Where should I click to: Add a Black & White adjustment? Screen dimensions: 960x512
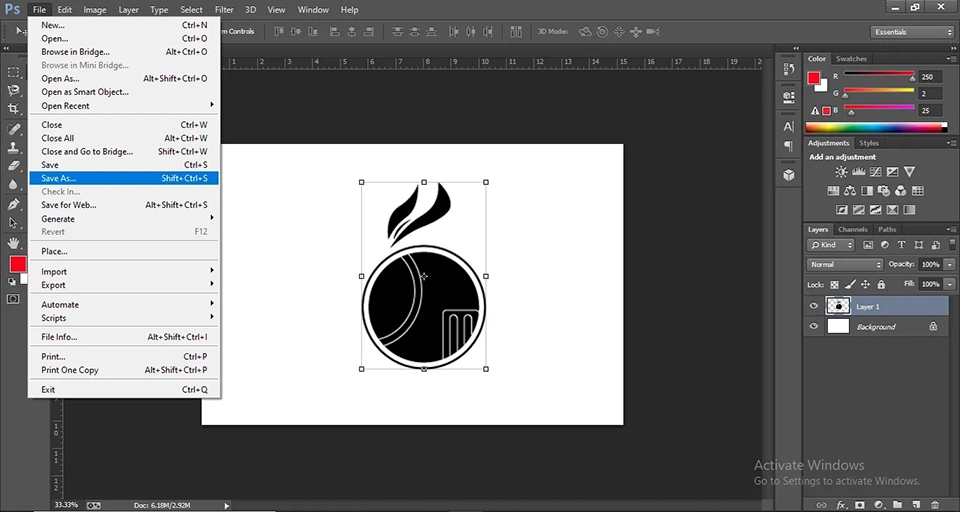(866, 190)
